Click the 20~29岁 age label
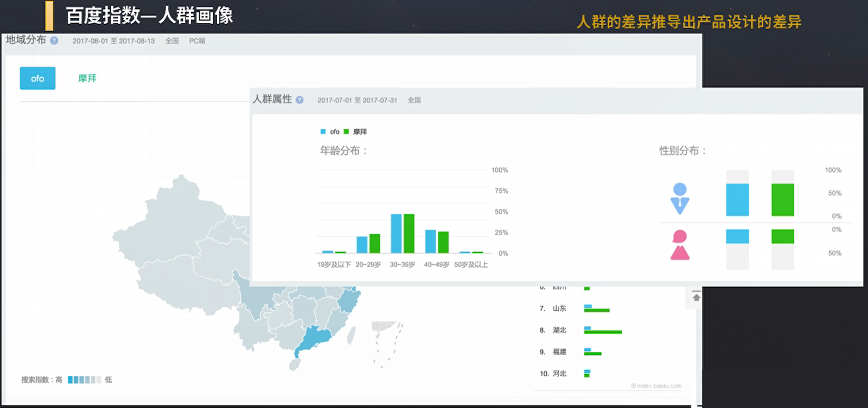Screen dimensions: 868x408 (x=368, y=265)
